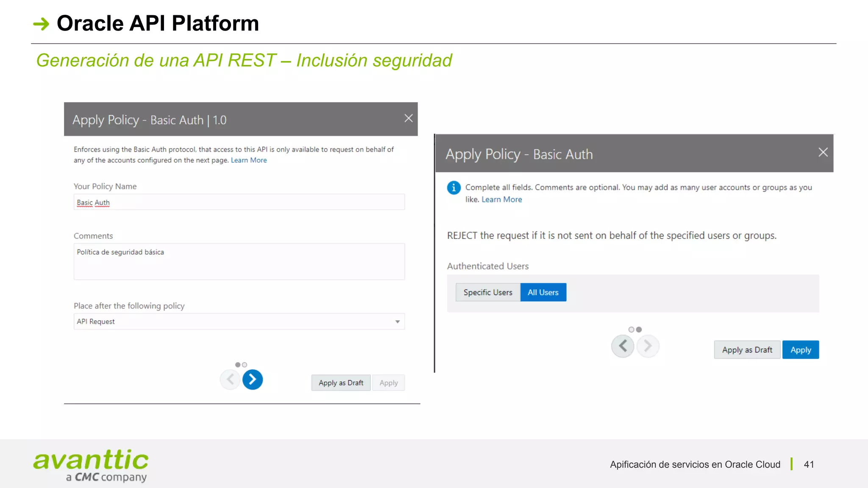Close the right Apply Policy - Basic Auth dialog
Image resolution: width=868 pixels, height=488 pixels.
coord(823,152)
